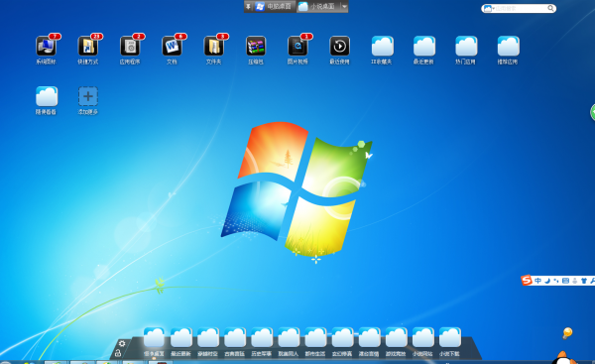This screenshot has height=364, width=595.
Task: Open the 小说网站 dock icon
Action: (x=423, y=337)
